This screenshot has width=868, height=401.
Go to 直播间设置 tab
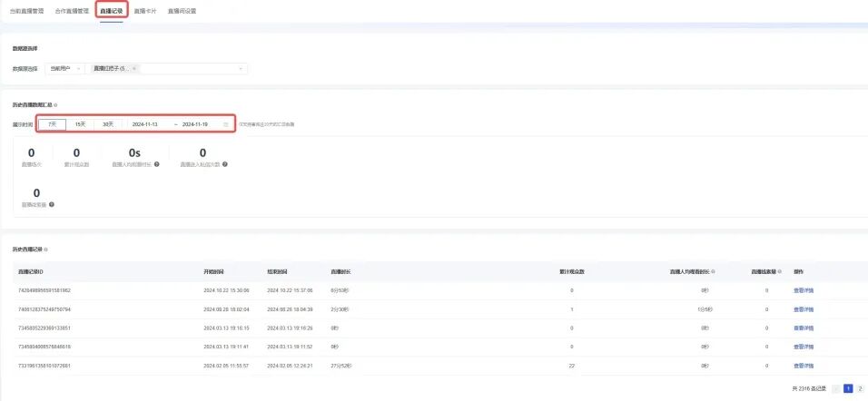(x=182, y=11)
